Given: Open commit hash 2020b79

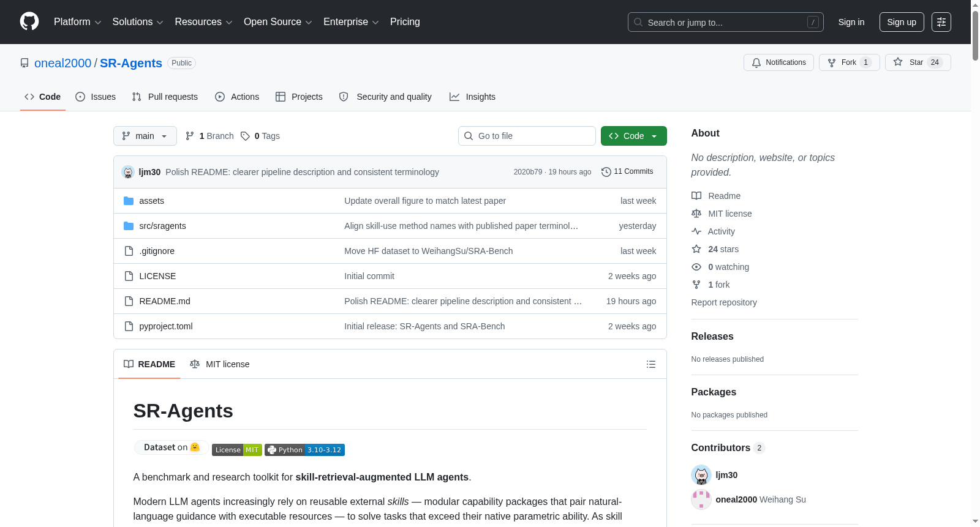Looking at the screenshot, I should tap(528, 172).
